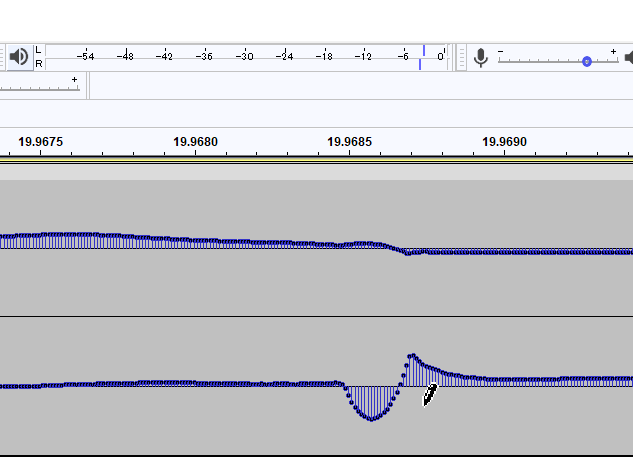Click the timeline ruler at 19.9680
The width and height of the screenshot is (633, 457).
(x=195, y=142)
